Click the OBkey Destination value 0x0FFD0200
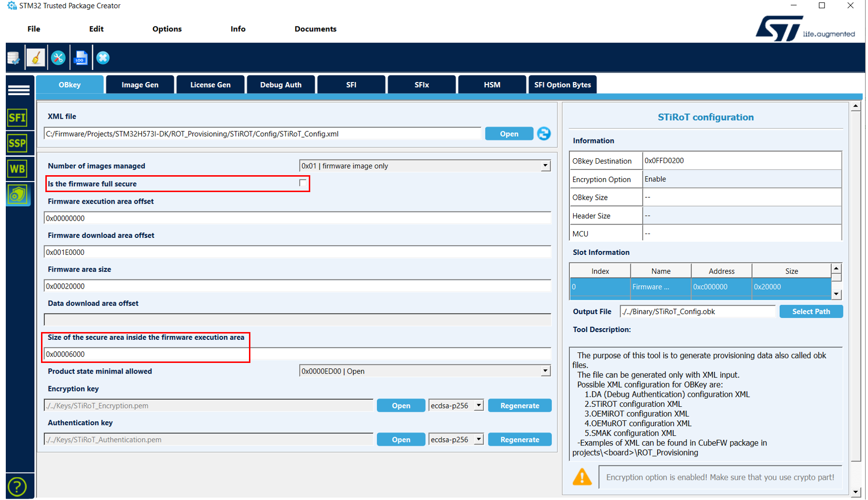Viewport: 868px width, 500px height. (x=742, y=161)
